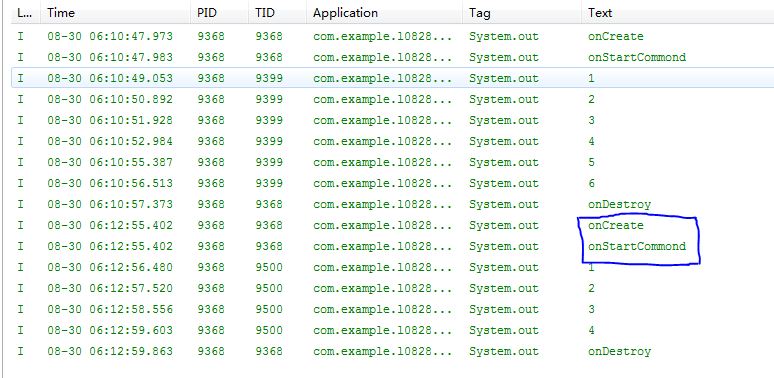Select the circled onCreate row at 06:12:55.402

(393, 226)
